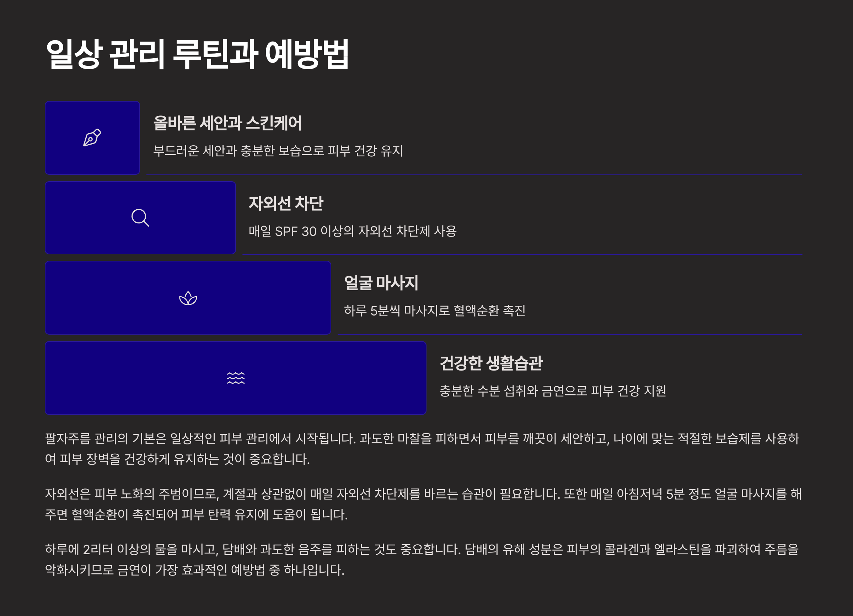Click the SPF 30 sunscreen description text
The image size is (853, 616).
pyautogui.click(x=353, y=231)
